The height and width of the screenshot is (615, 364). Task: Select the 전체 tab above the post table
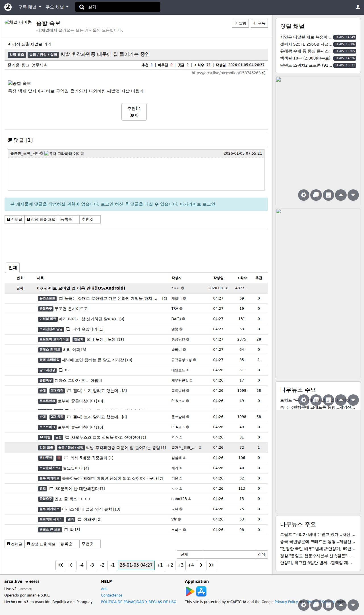(13, 268)
